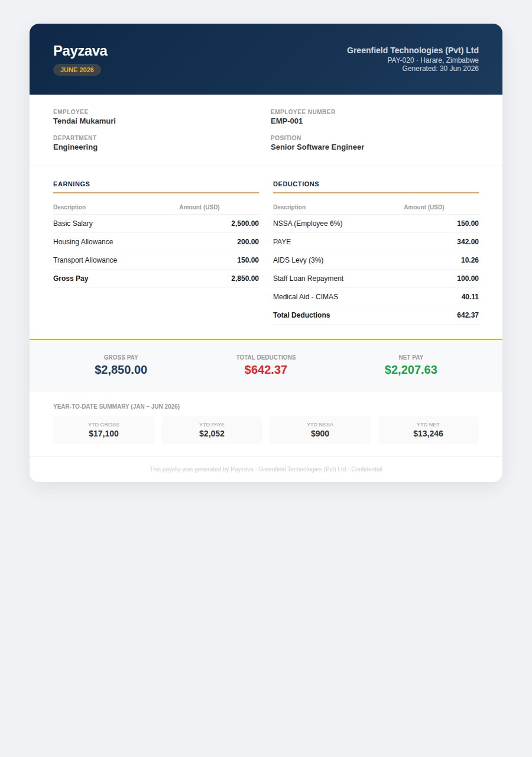Select the 40.11 medical aid amount
This screenshot has height=757, width=532.
[470, 297]
